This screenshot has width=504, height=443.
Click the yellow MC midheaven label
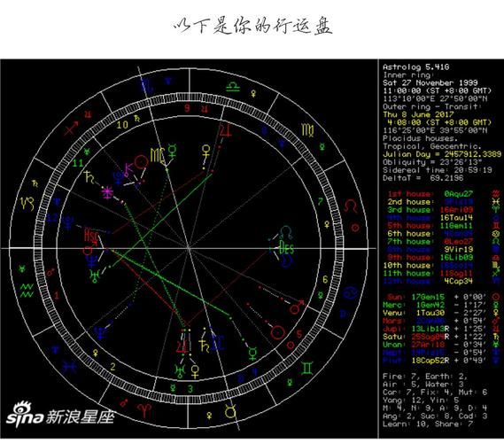click(158, 155)
